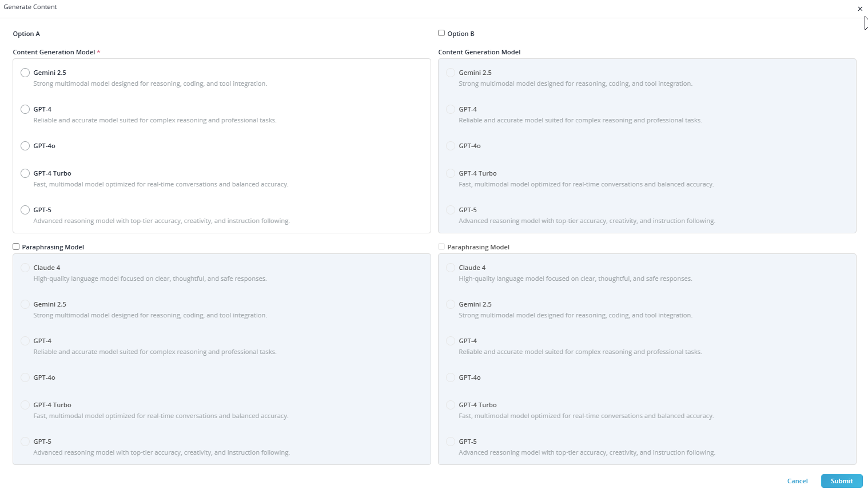This screenshot has width=868, height=493.
Task: Click GPT-4o radio in Option A paraphrasing
Action: [x=25, y=377]
